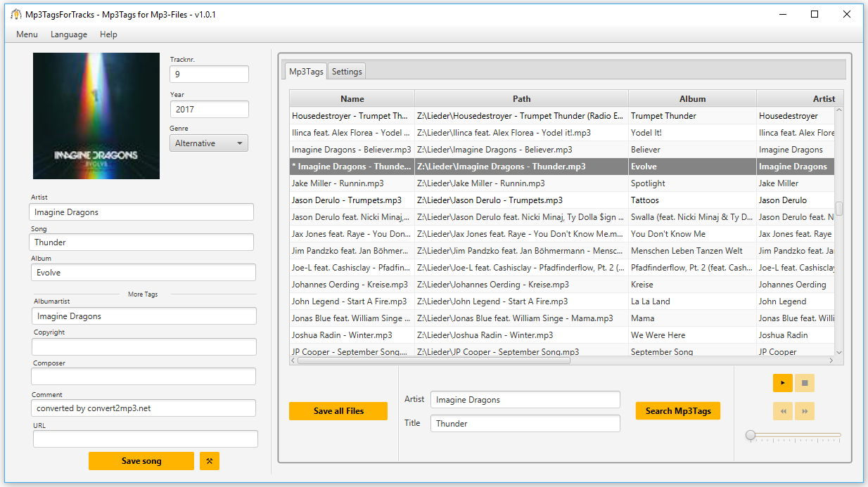Screen dimensions: 868x487
Task: Sort table by Path column header
Action: [x=522, y=99]
